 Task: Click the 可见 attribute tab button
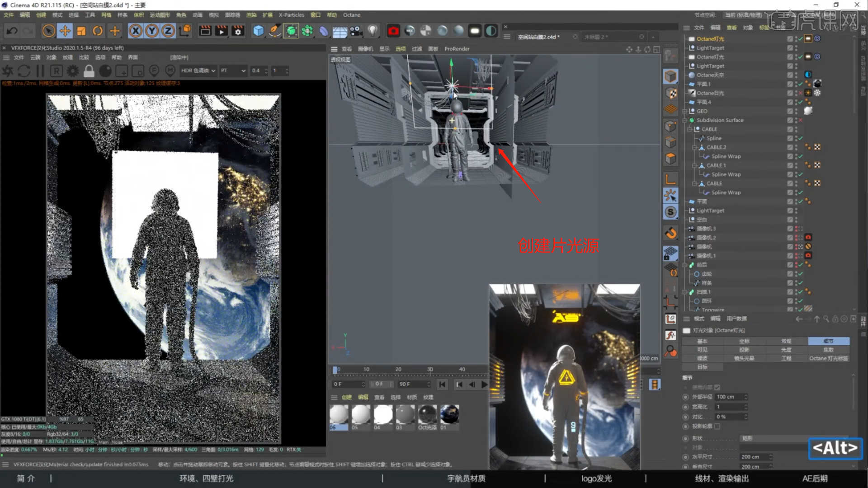[702, 350]
